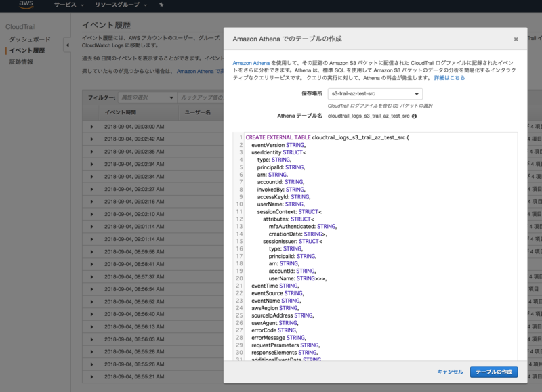Click the info icon beside the Athena table name
Image resolution: width=542 pixels, height=392 pixels.
[x=414, y=116]
